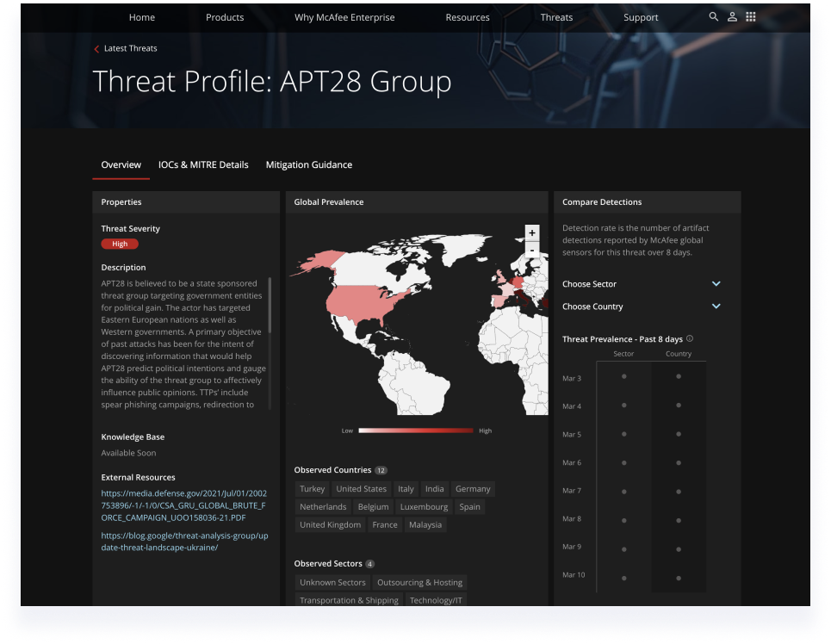831x644 pixels.
Task: Click the Mar 10 Country data point
Action: tap(679, 579)
